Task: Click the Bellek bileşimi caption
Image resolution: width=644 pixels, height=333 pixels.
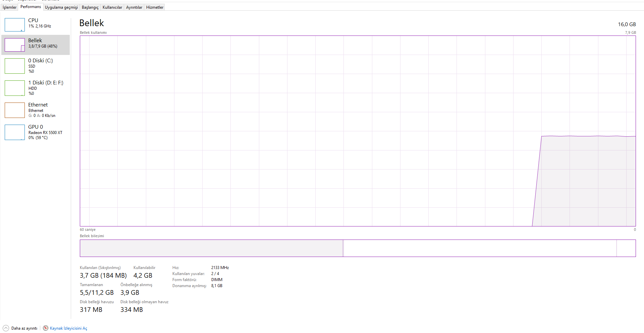Action: point(92,236)
